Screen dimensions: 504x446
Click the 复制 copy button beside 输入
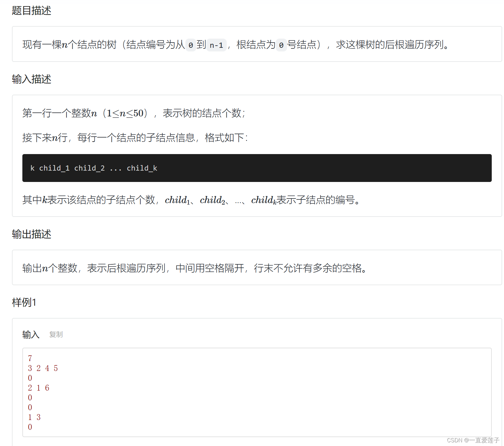pyautogui.click(x=56, y=334)
